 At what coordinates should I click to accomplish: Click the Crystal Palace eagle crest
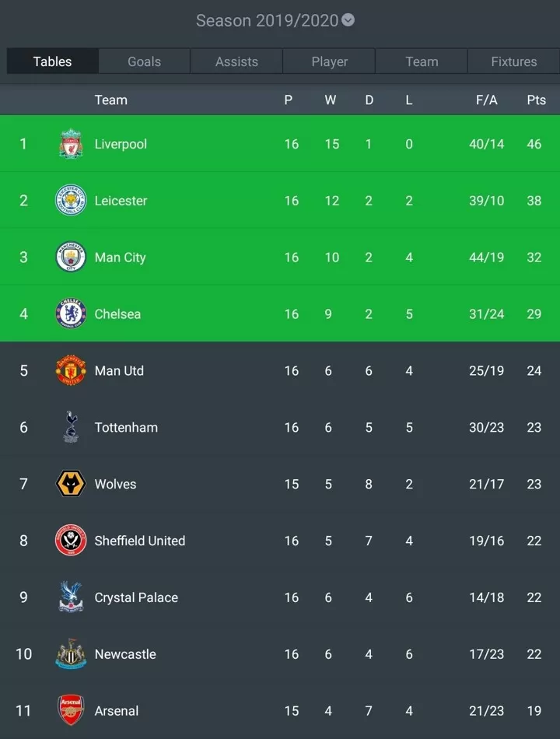pos(71,597)
